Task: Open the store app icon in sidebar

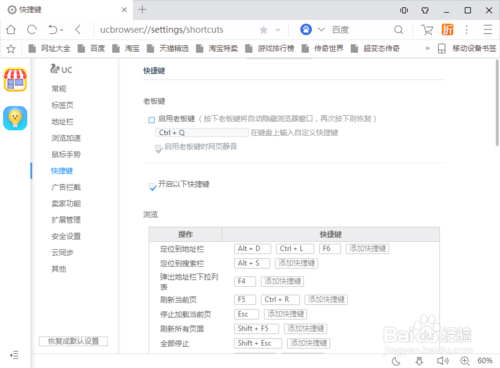Action: tap(15, 80)
